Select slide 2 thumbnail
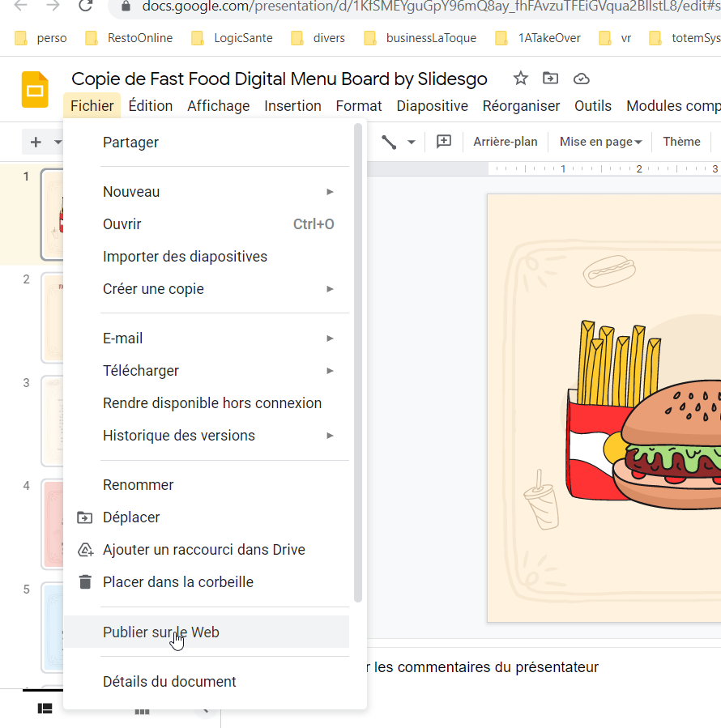Screen dimensions: 721x728 (x=52, y=317)
